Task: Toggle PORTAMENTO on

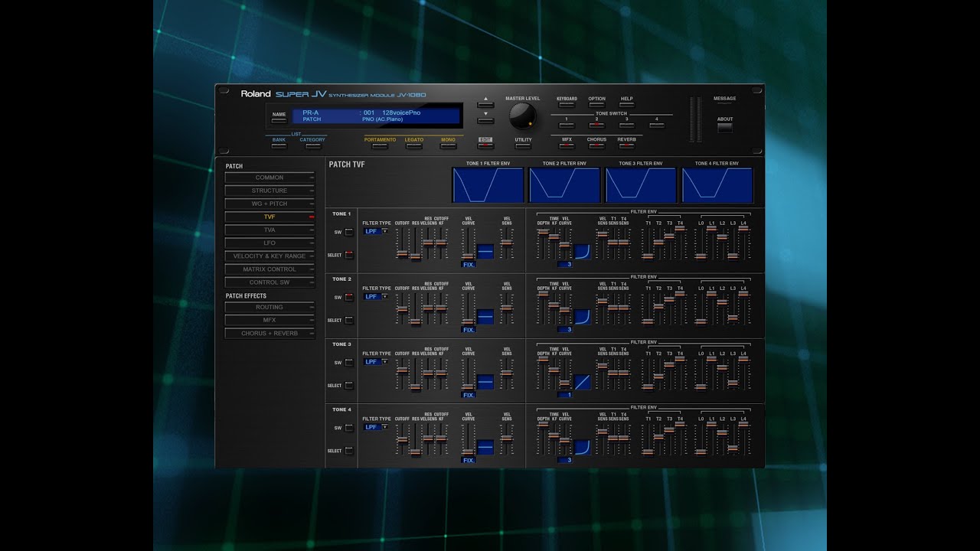Action: click(x=380, y=145)
